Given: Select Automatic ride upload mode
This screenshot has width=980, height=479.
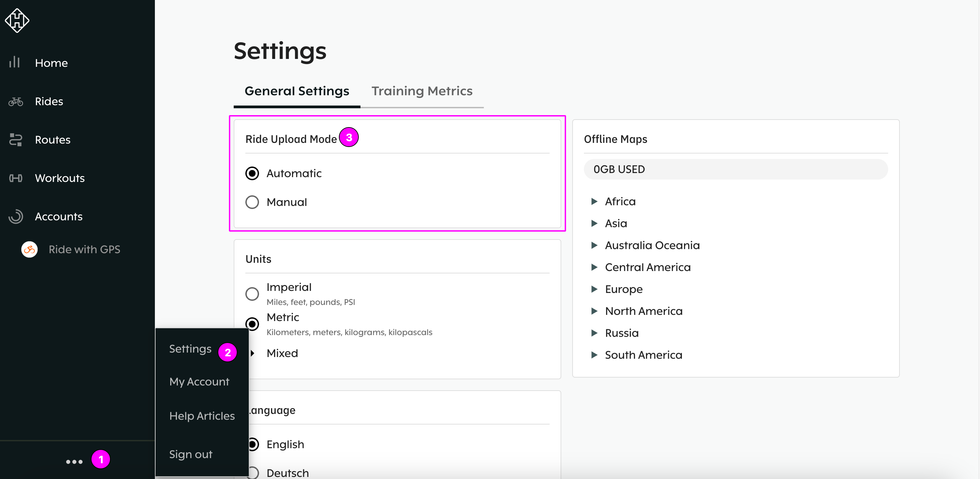Looking at the screenshot, I should pyautogui.click(x=252, y=173).
